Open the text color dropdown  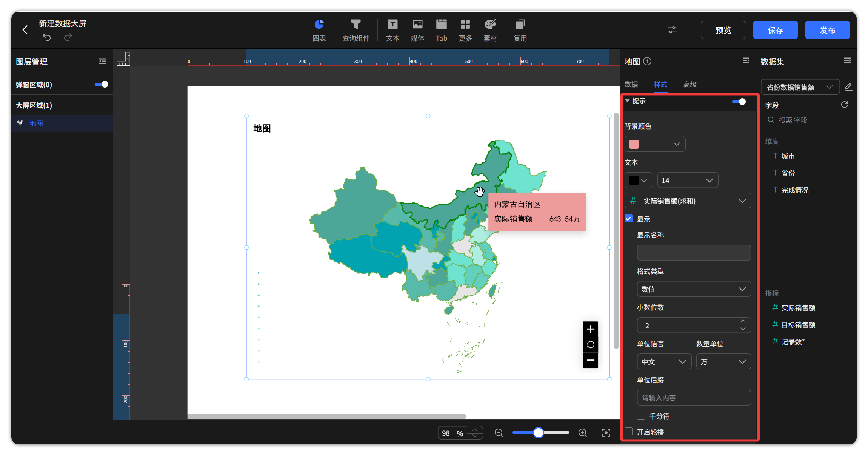(639, 180)
